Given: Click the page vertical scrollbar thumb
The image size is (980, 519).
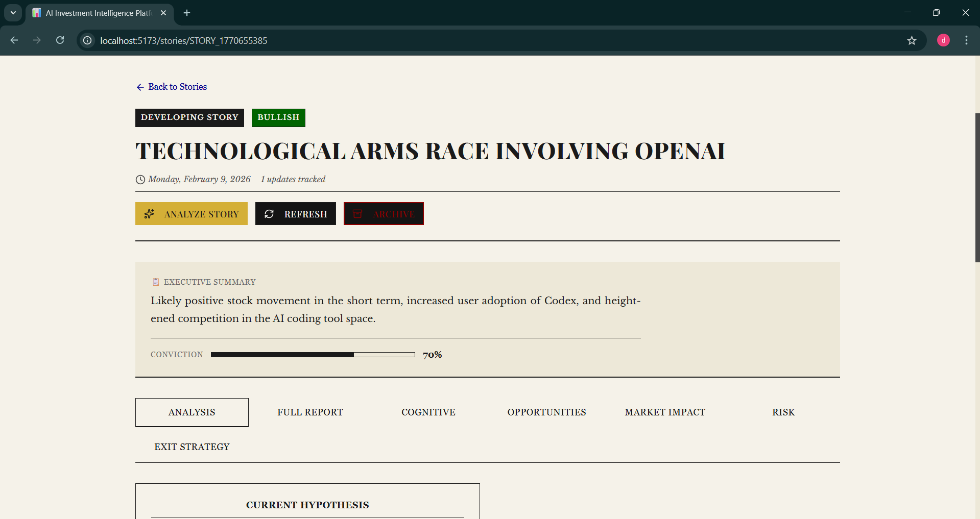Looking at the screenshot, I should coord(977,188).
